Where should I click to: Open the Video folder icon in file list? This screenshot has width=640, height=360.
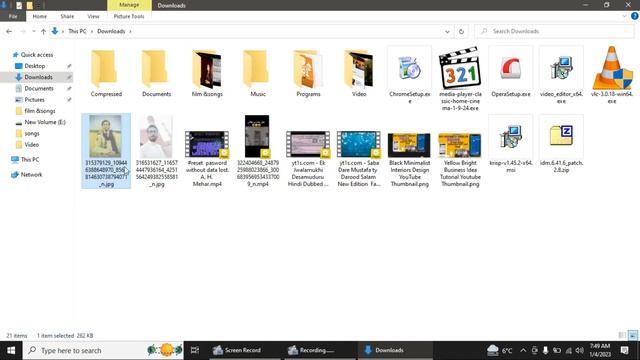[359, 73]
